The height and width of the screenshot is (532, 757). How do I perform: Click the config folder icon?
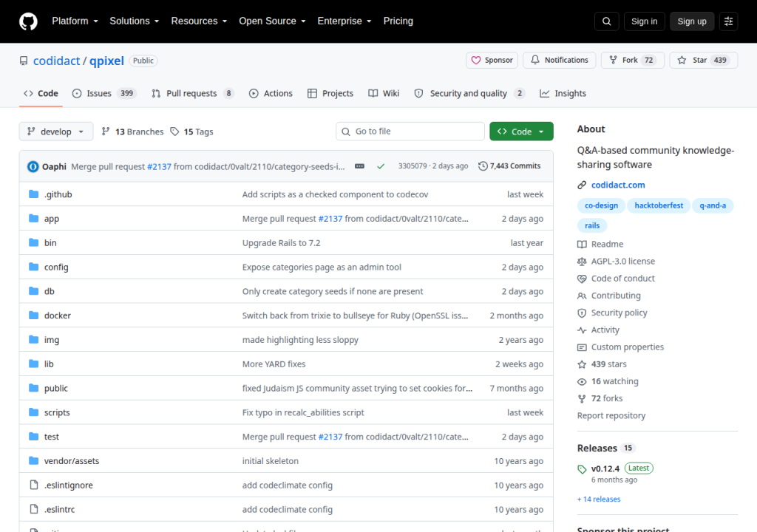(x=33, y=267)
